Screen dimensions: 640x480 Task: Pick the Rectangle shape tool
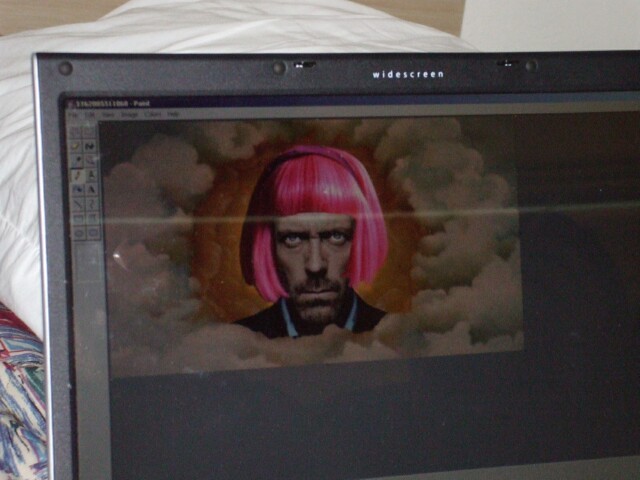(x=79, y=219)
